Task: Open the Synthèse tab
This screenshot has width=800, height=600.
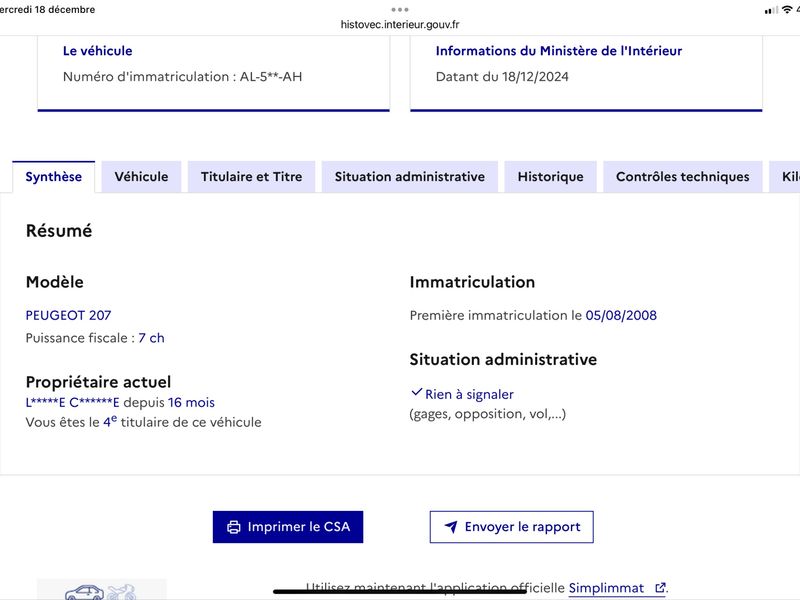Action: [x=54, y=177]
